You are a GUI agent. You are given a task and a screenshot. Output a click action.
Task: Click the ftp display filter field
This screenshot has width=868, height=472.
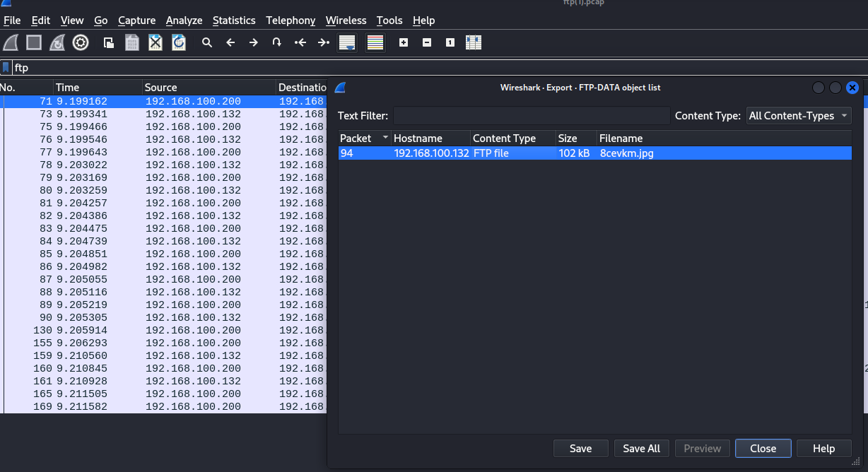click(438, 68)
